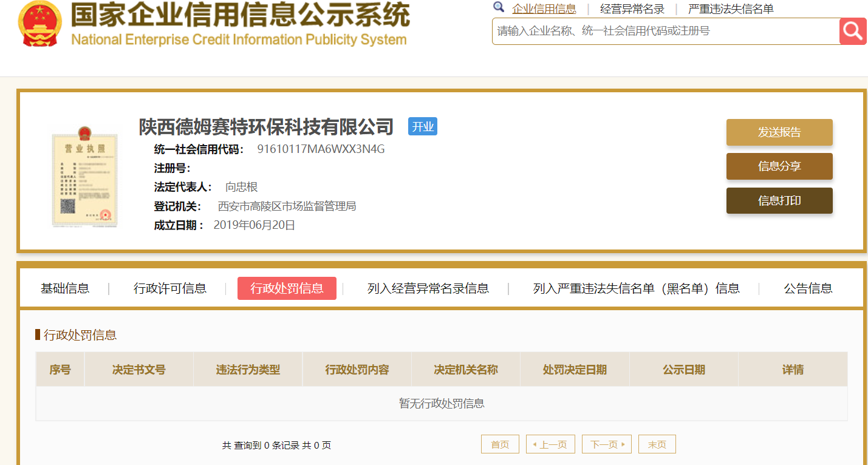Open the 列入经营异常名录信息 tab
The image size is (868, 465).
coord(428,288)
